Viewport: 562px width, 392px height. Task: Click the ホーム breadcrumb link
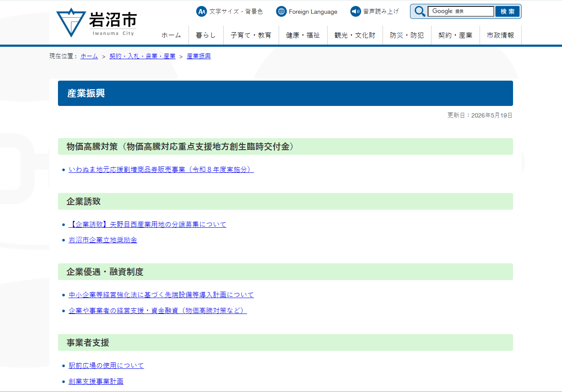click(x=89, y=56)
